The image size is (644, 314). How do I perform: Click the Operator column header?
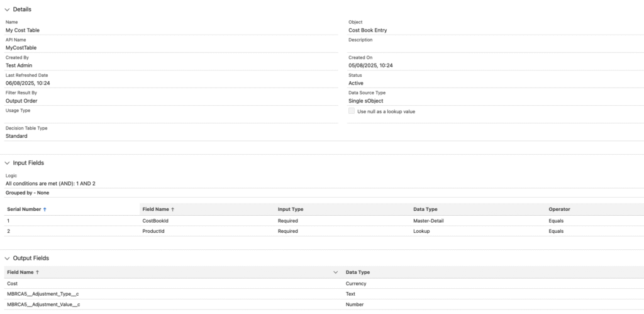point(559,210)
